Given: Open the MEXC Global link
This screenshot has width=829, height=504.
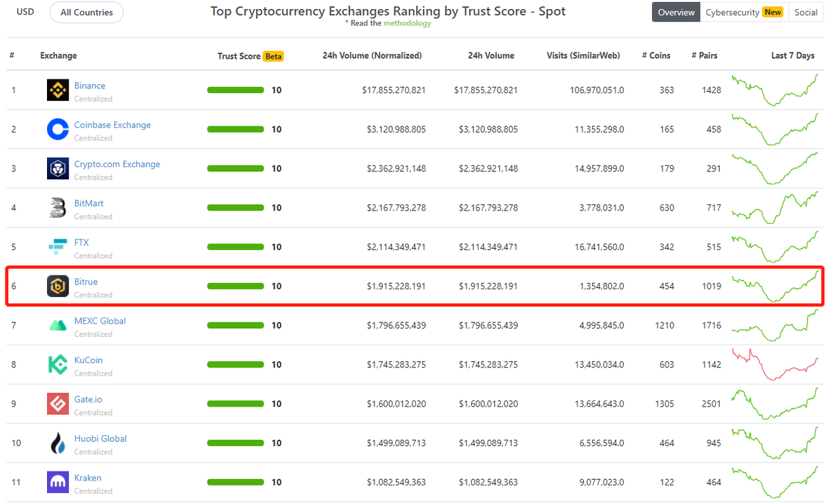Looking at the screenshot, I should pos(100,321).
